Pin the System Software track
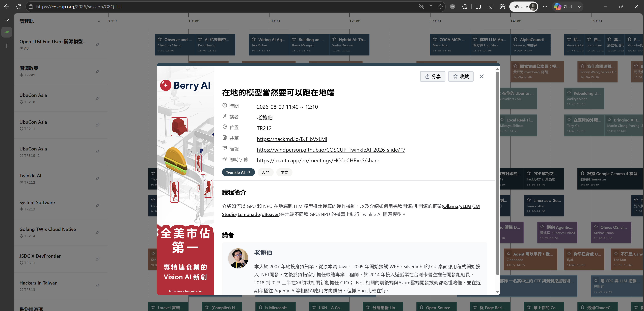 [98, 205]
